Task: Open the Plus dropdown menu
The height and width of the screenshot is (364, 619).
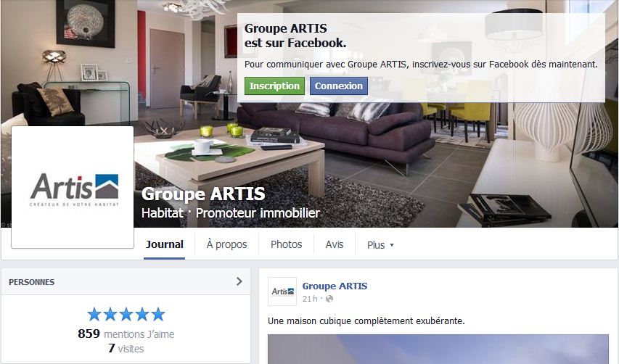Action: click(380, 245)
